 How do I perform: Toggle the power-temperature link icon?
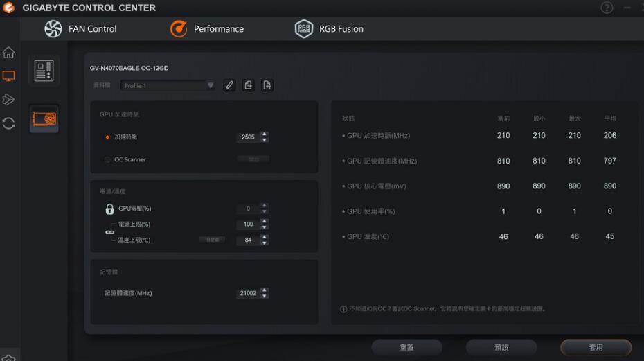pos(109,232)
